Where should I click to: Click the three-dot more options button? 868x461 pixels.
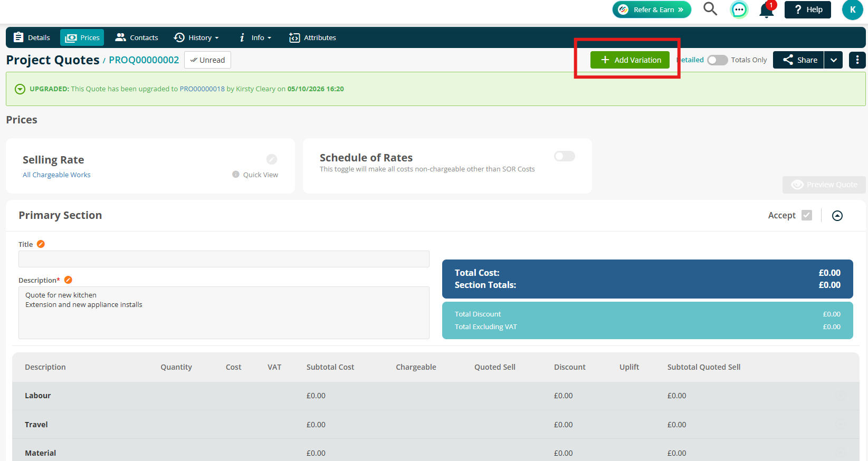coord(857,60)
